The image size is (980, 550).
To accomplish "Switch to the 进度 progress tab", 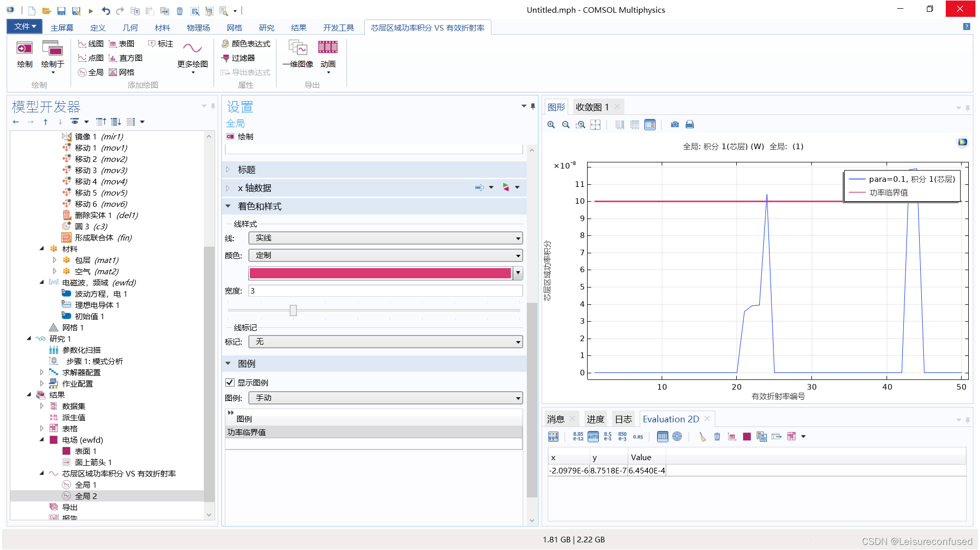I will coord(595,419).
